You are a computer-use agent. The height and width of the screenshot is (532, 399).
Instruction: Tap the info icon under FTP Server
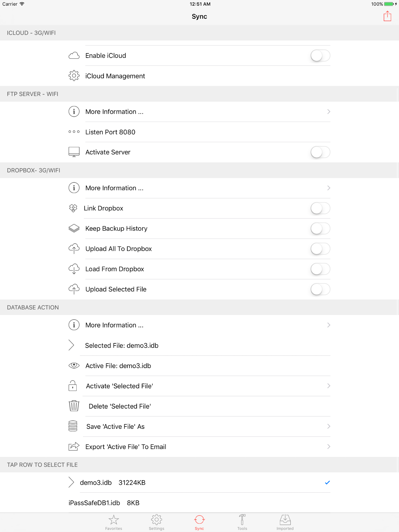74,112
